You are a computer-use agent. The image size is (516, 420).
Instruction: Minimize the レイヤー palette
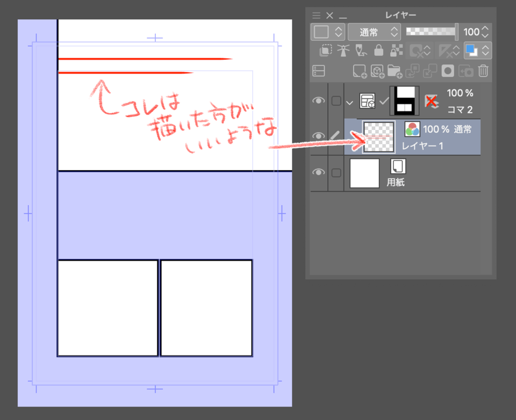[343, 17]
